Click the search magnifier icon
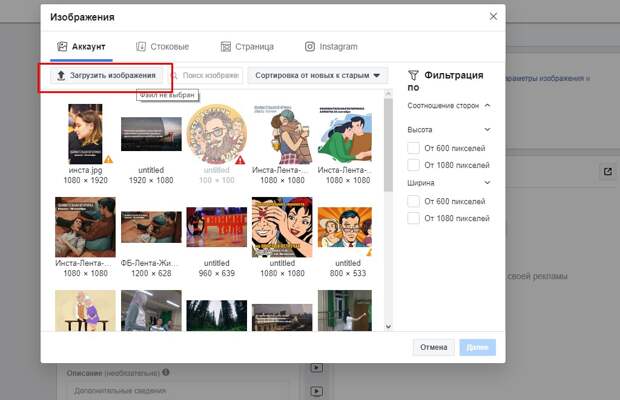 tap(174, 75)
